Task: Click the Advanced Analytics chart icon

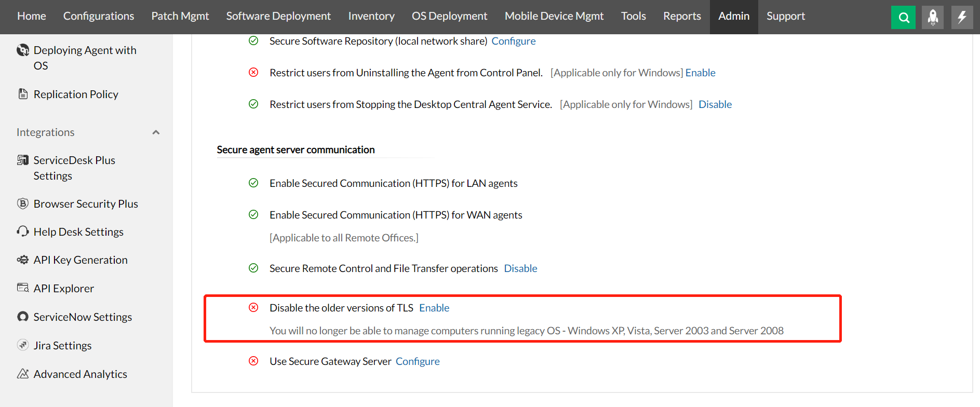Action: pyautogui.click(x=23, y=374)
